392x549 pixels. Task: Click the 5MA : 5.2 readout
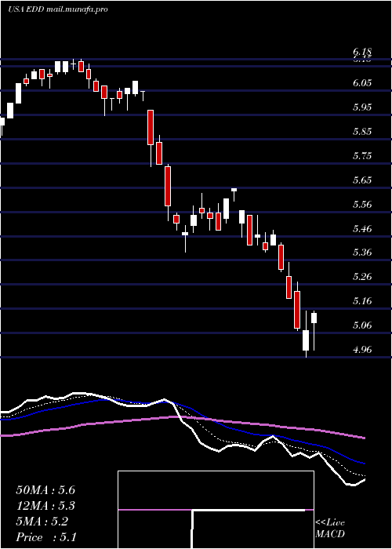click(x=42, y=522)
